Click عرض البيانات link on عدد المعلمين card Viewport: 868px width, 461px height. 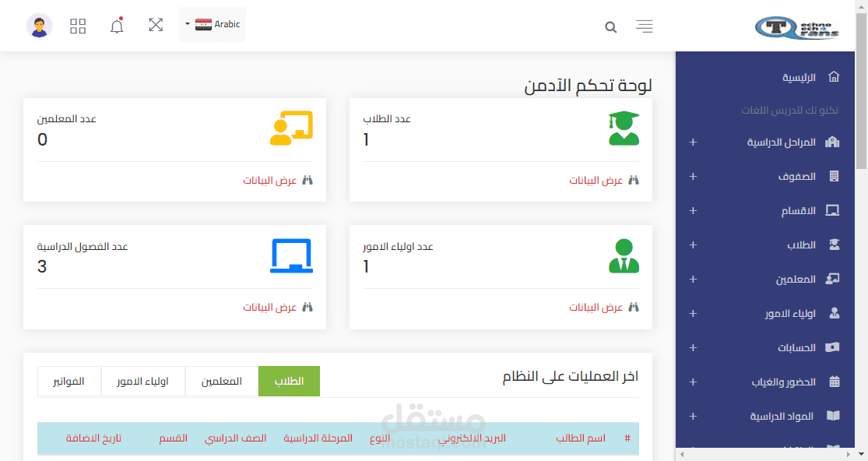click(x=269, y=181)
